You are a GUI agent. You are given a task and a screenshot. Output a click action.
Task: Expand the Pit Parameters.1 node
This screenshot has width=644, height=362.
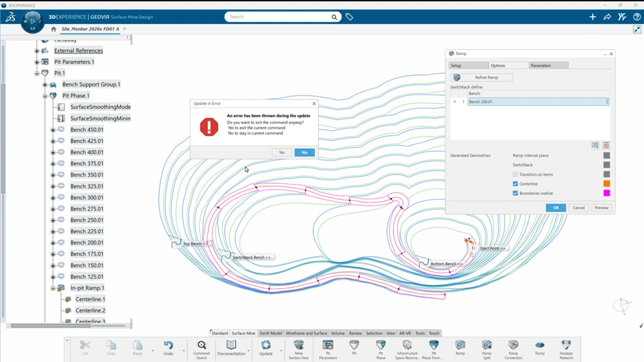(36, 62)
